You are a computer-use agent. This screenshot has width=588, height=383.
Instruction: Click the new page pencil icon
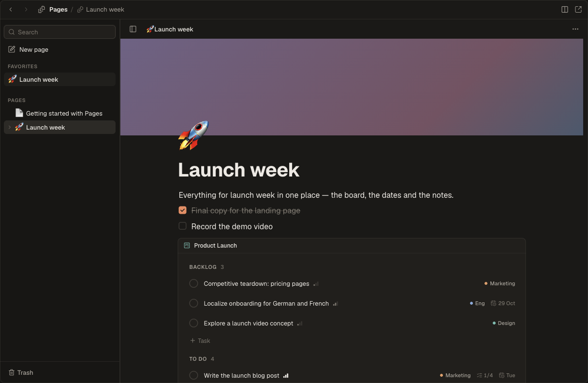coord(12,49)
